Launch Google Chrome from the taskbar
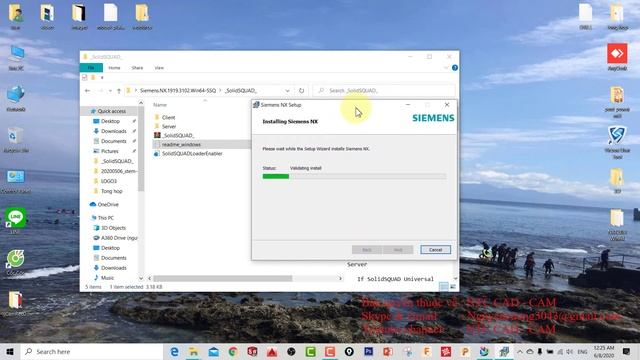Screen dimensions: 640x360 [233, 351]
